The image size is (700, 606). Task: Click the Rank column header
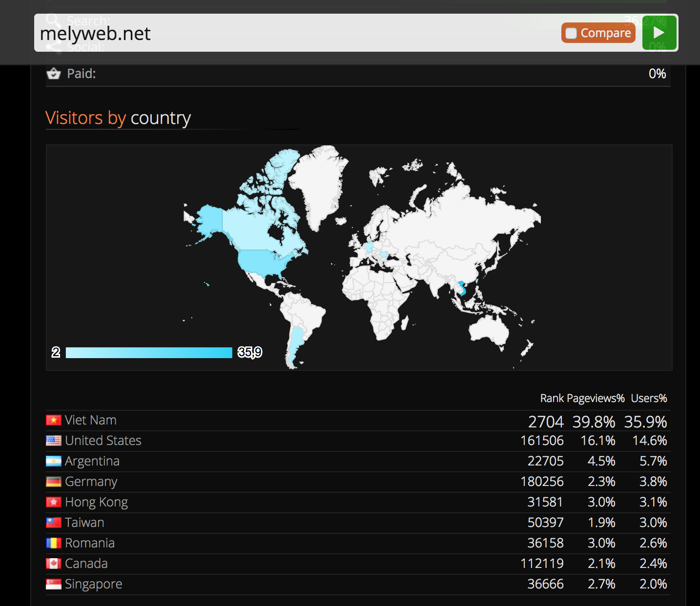[x=552, y=398]
